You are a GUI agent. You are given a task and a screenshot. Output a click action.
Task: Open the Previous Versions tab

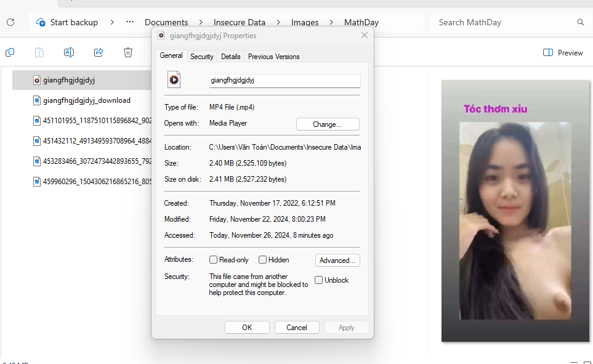tap(273, 56)
